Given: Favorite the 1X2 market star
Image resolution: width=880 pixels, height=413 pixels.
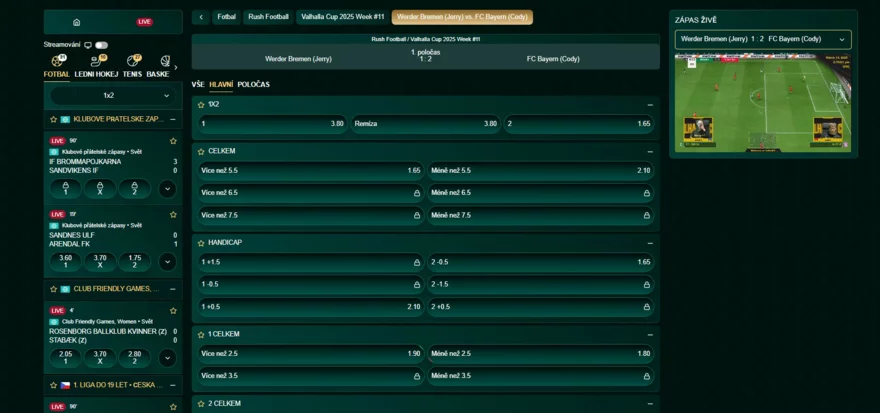Looking at the screenshot, I should (x=201, y=104).
